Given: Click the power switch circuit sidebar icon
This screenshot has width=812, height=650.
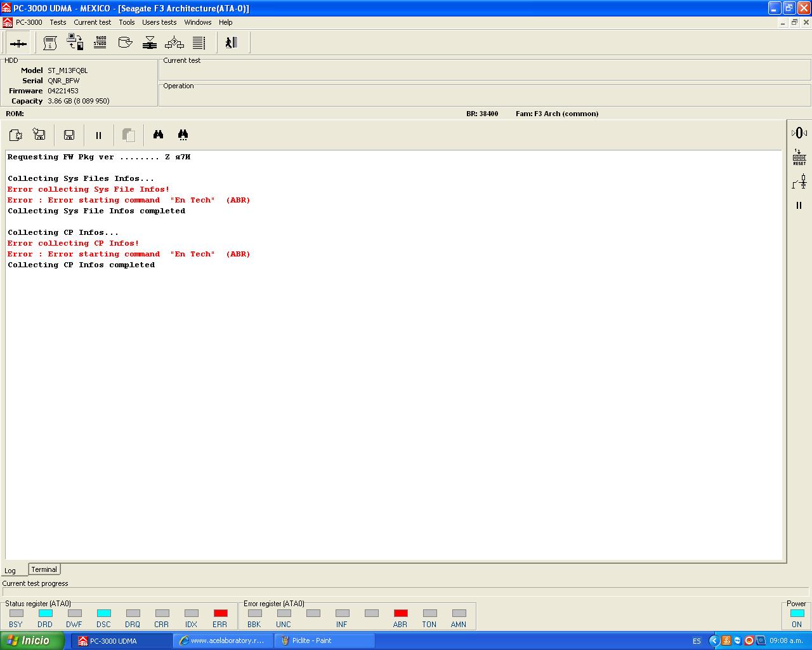Looking at the screenshot, I should tap(799, 182).
